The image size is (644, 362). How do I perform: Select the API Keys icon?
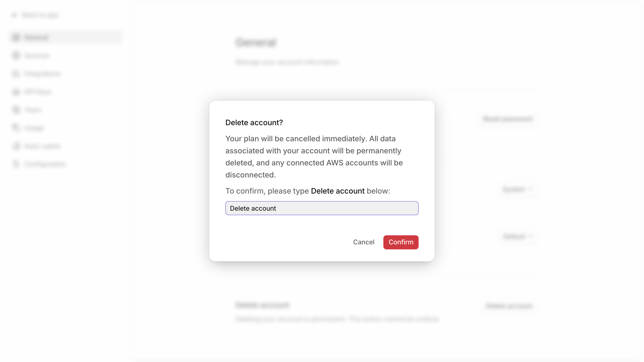(16, 92)
